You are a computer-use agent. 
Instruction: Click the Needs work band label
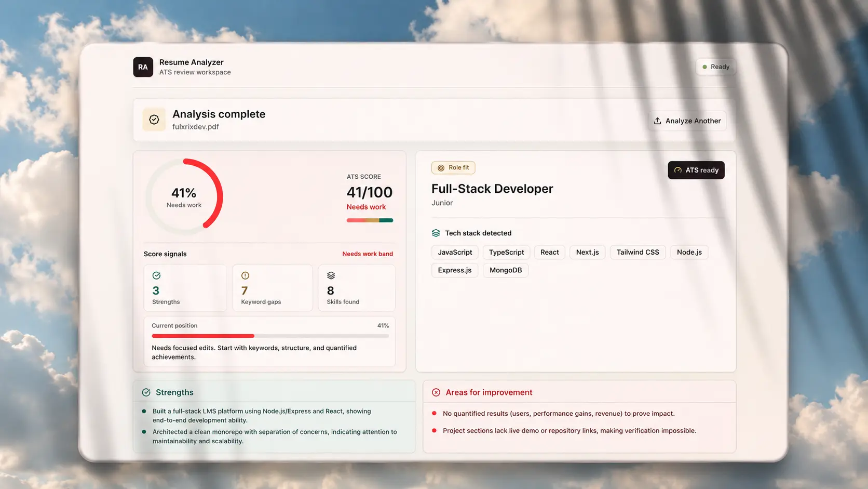pyautogui.click(x=368, y=254)
